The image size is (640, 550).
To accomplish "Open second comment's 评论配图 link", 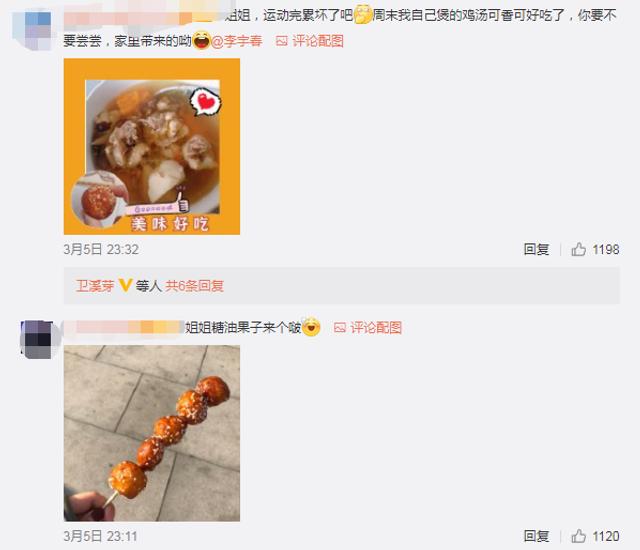I will pyautogui.click(x=376, y=327).
